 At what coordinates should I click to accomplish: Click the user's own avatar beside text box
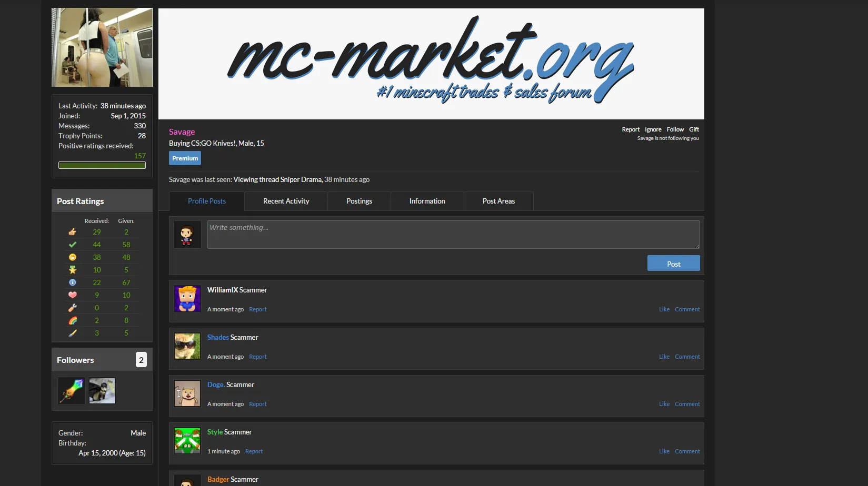tap(187, 235)
